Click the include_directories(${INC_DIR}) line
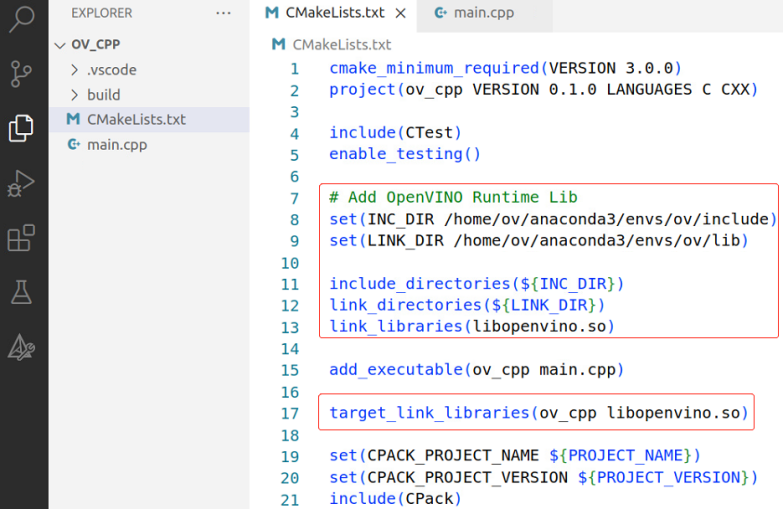This screenshot has width=783, height=509. pos(477,284)
